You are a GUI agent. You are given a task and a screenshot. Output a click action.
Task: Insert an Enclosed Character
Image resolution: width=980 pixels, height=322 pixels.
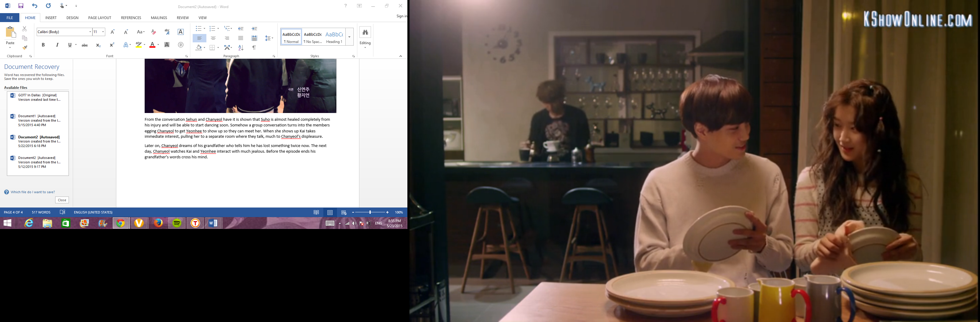point(181,45)
